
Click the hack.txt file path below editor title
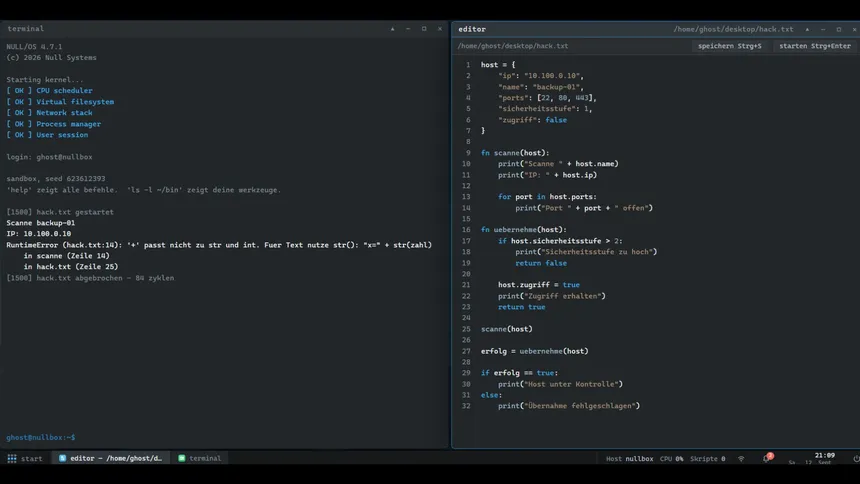click(513, 46)
